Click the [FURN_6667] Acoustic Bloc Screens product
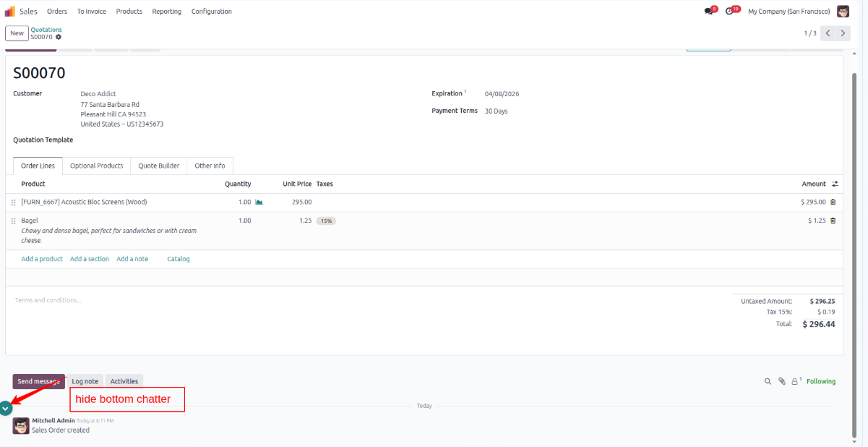 84,203
